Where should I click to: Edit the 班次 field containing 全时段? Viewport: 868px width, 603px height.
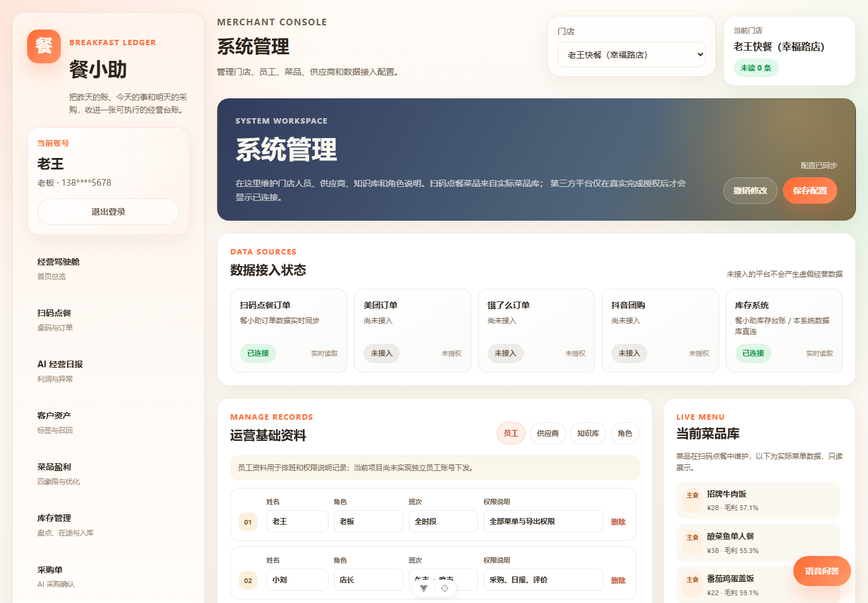point(443,522)
